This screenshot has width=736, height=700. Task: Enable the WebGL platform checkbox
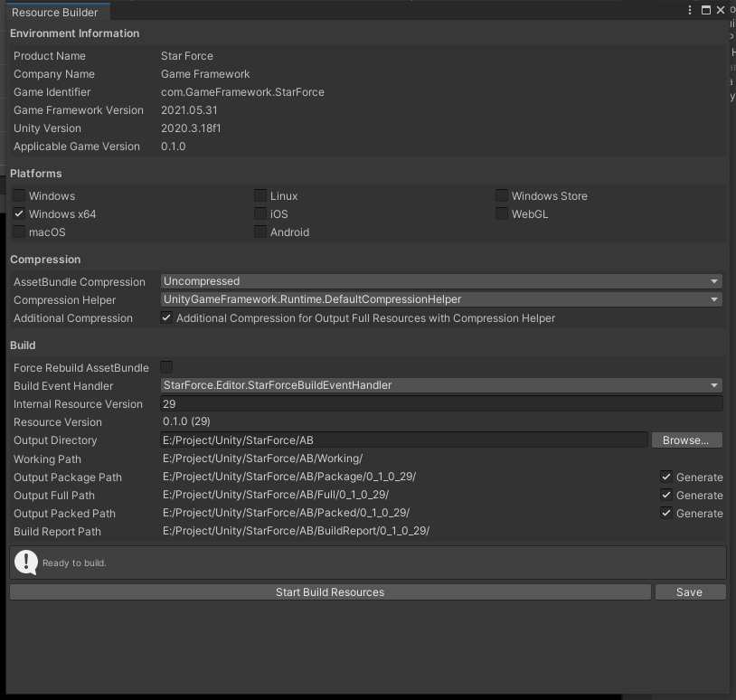pos(502,213)
